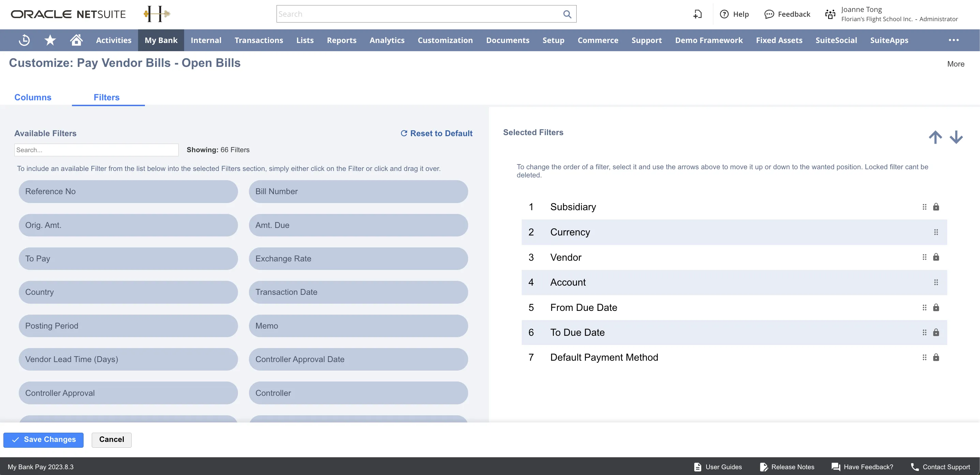The width and height of the screenshot is (980, 475).
Task: Open the My Bank menu
Action: (x=161, y=40)
